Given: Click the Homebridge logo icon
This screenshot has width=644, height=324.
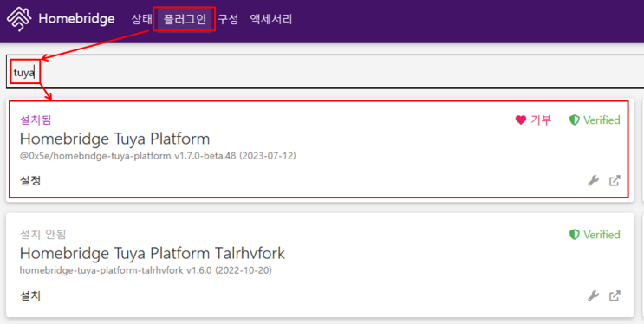Looking at the screenshot, I should 19,19.
